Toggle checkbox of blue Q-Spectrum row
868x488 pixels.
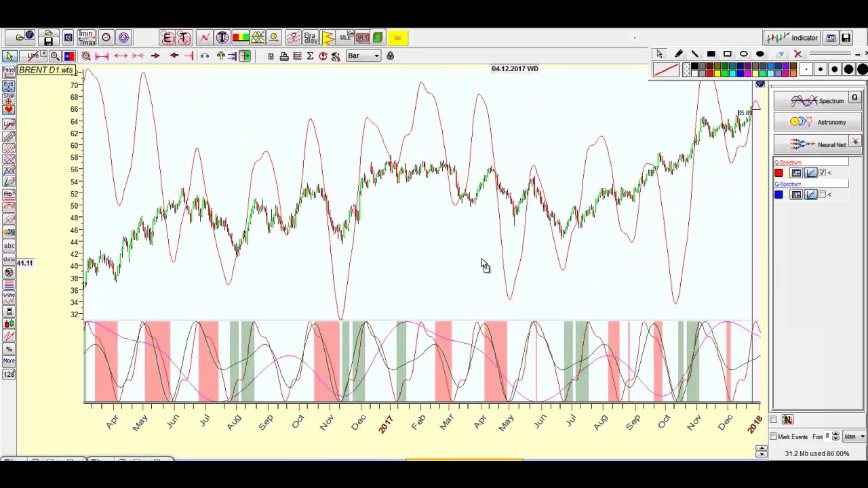tap(823, 195)
